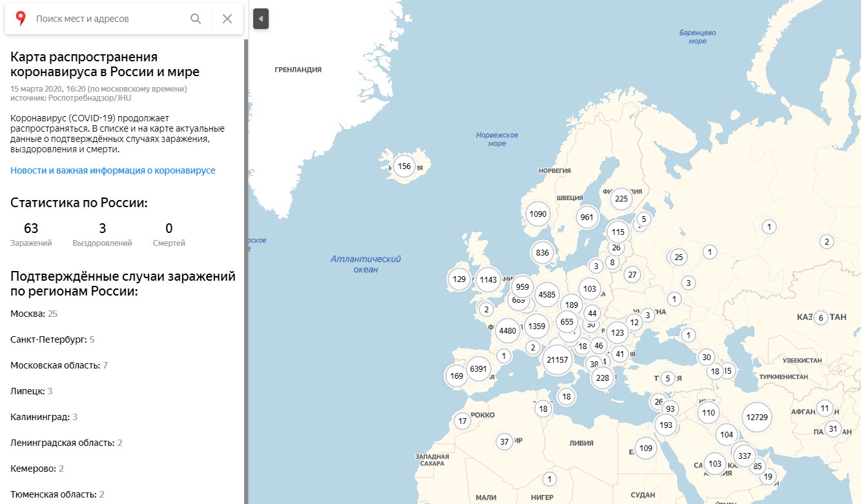The height and width of the screenshot is (504, 861).
Task: Select Greece marker showing 228
Action: click(603, 378)
